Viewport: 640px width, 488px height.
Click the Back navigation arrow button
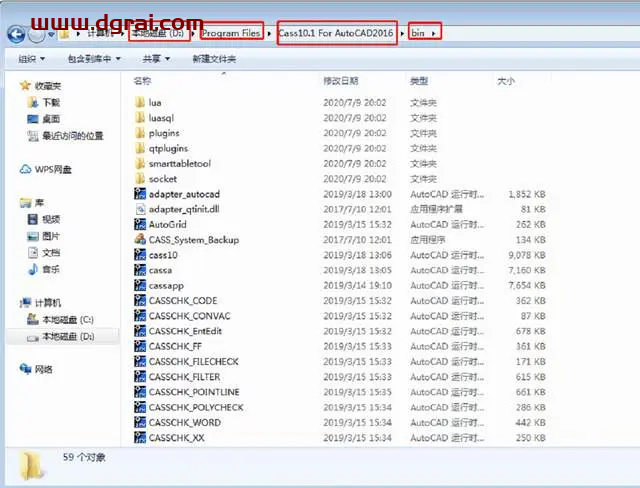16,35
